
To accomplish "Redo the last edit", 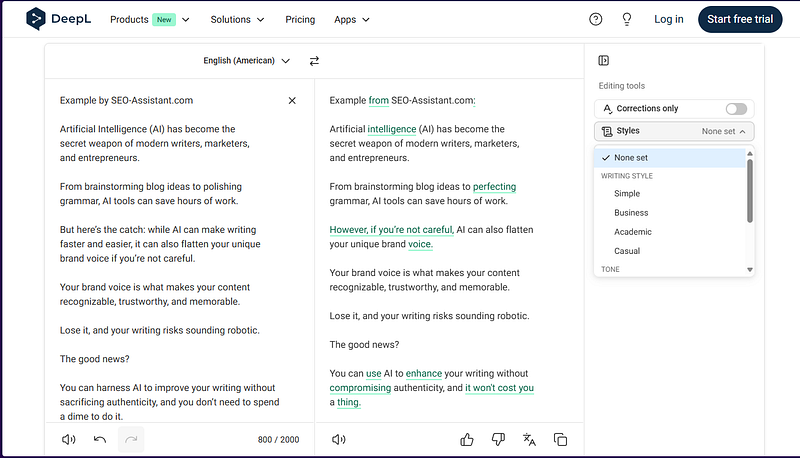I will (131, 439).
